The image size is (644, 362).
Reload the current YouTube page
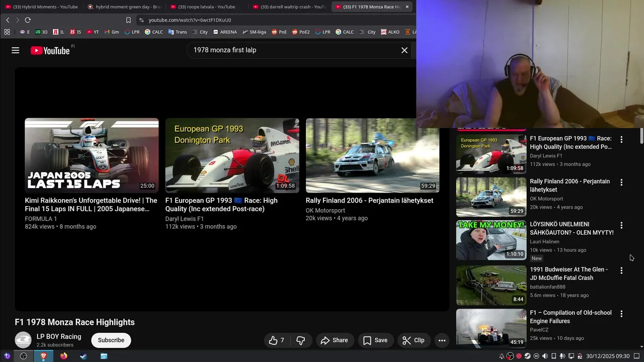pos(28,20)
